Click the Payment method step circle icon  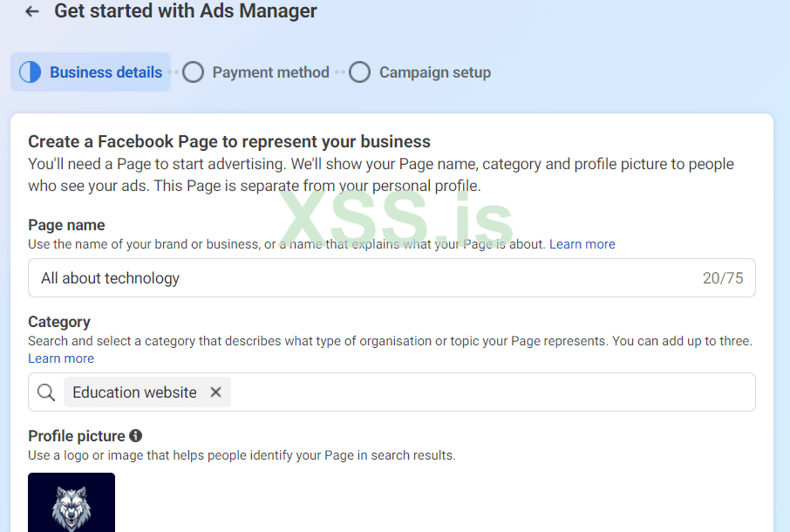coord(194,72)
